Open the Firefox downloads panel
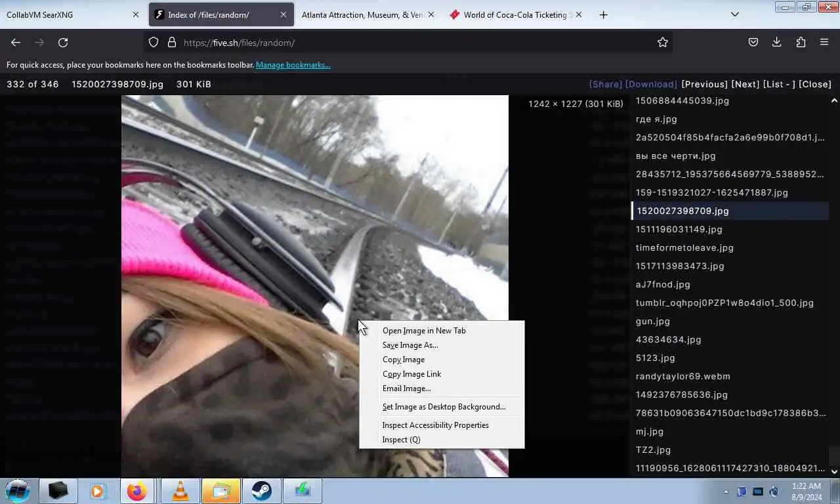 (x=776, y=42)
